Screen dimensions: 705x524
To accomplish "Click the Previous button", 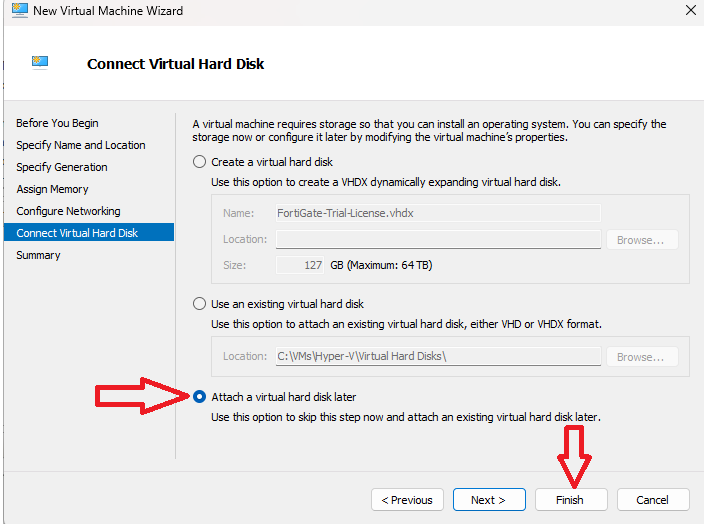I will click(407, 500).
